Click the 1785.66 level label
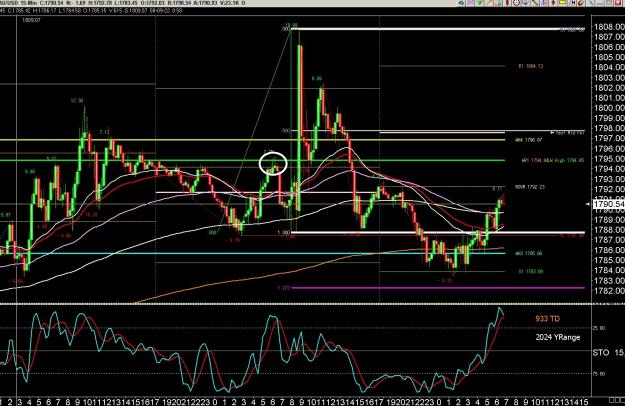The height and width of the screenshot is (406, 625). click(529, 253)
